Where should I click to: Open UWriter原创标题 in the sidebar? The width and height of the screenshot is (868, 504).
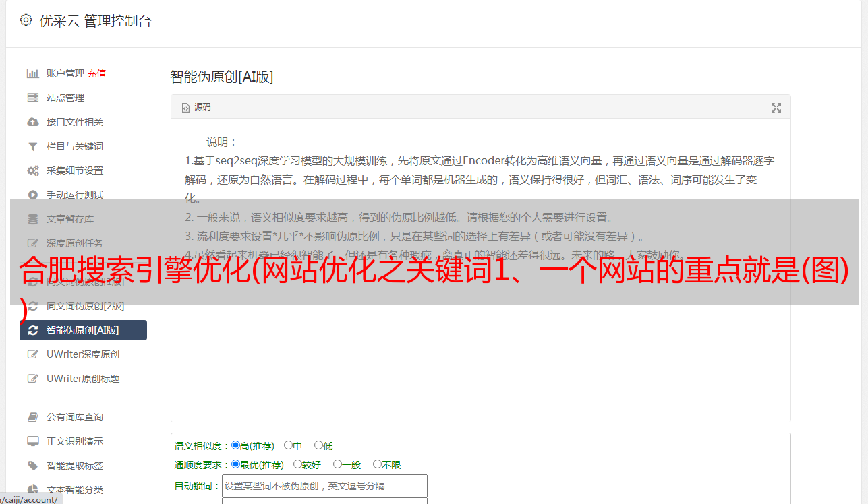pyautogui.click(x=83, y=379)
